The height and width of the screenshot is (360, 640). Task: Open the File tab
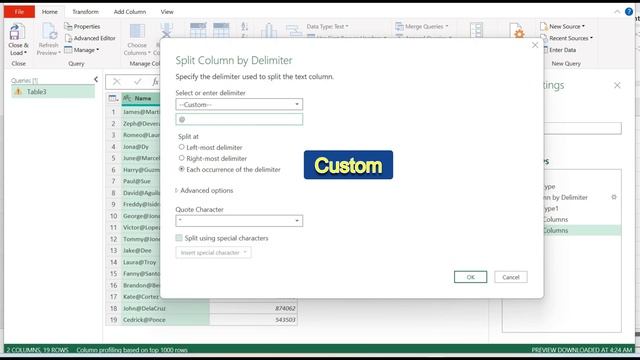[19, 12]
